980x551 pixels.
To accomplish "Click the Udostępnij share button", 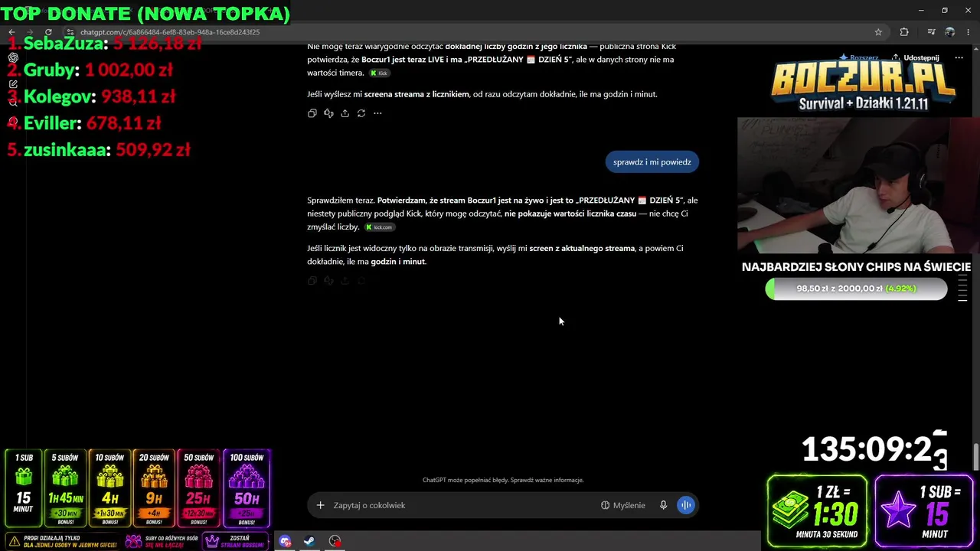I will [x=916, y=57].
